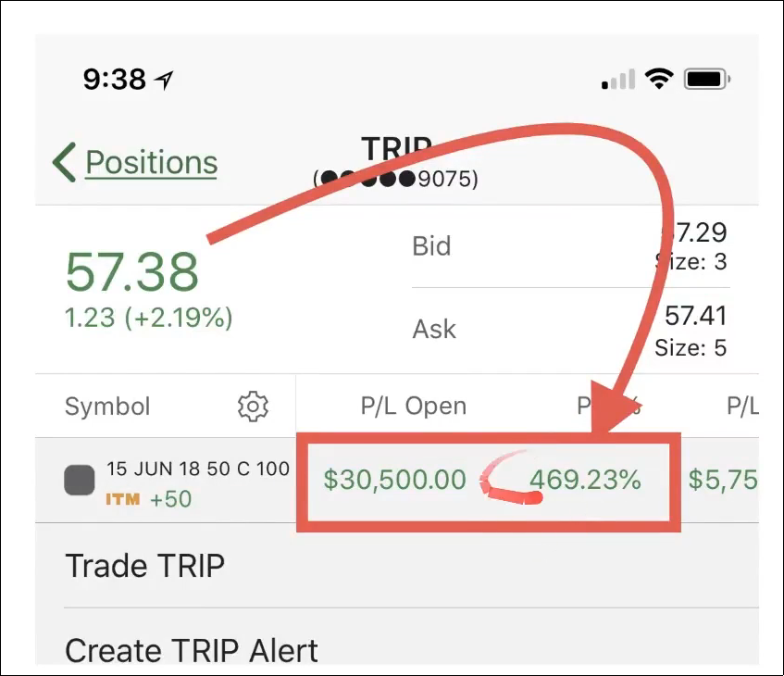This screenshot has width=784, height=676.
Task: Tap the ITM badge on the option
Action: point(123,499)
